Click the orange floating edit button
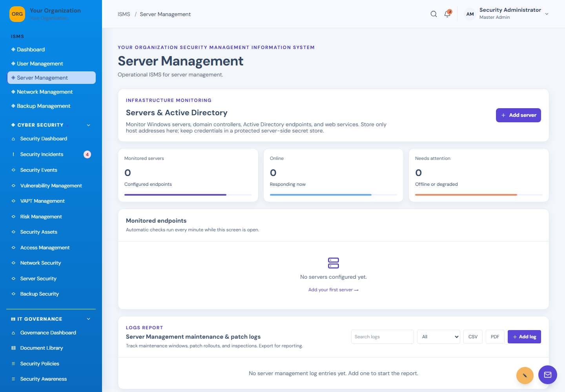The width and height of the screenshot is (565, 392). [x=525, y=376]
